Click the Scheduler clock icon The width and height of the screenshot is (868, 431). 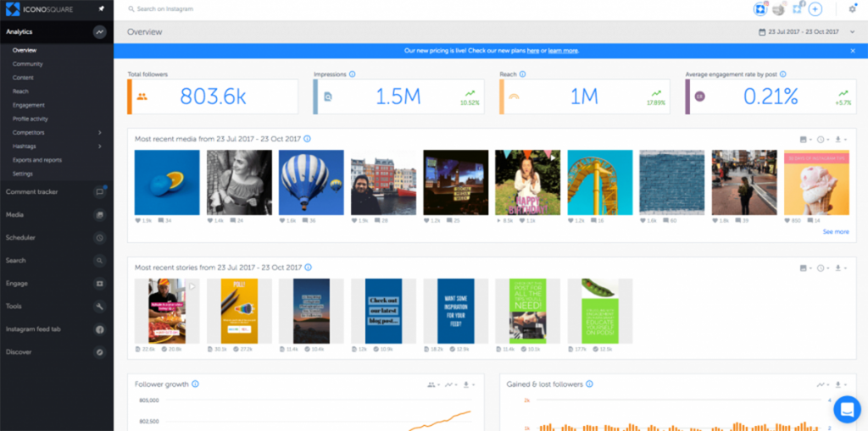100,238
